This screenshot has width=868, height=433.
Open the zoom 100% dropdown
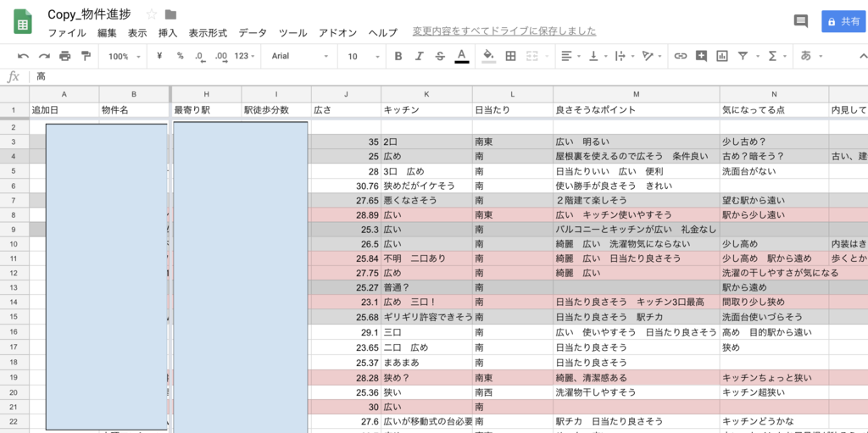click(x=124, y=57)
